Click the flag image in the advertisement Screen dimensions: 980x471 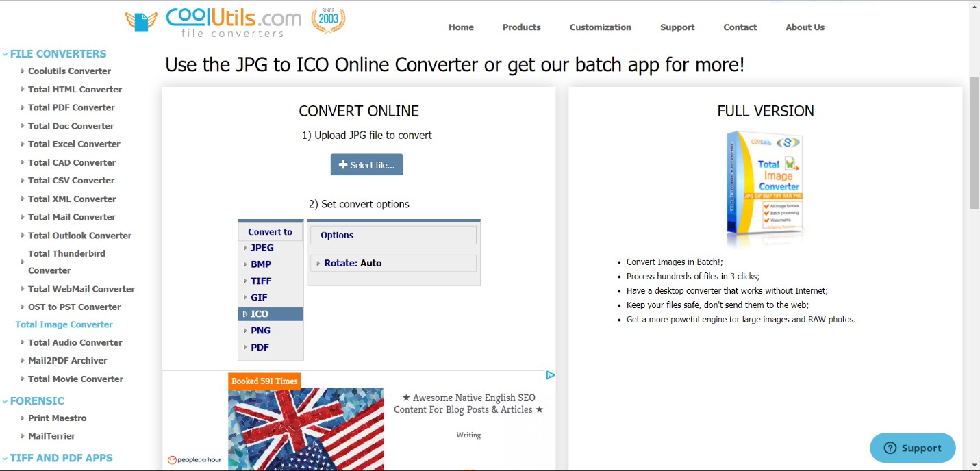pyautogui.click(x=306, y=429)
